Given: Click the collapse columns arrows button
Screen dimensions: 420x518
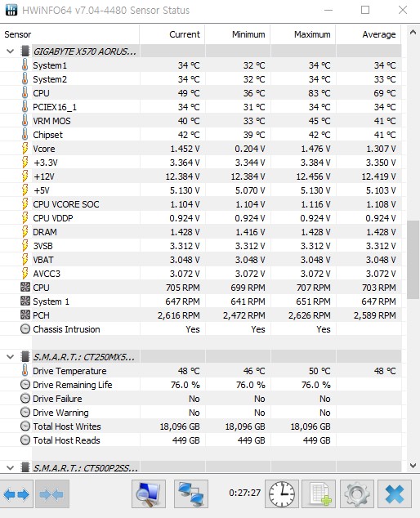Looking at the screenshot, I should pyautogui.click(x=51, y=494).
